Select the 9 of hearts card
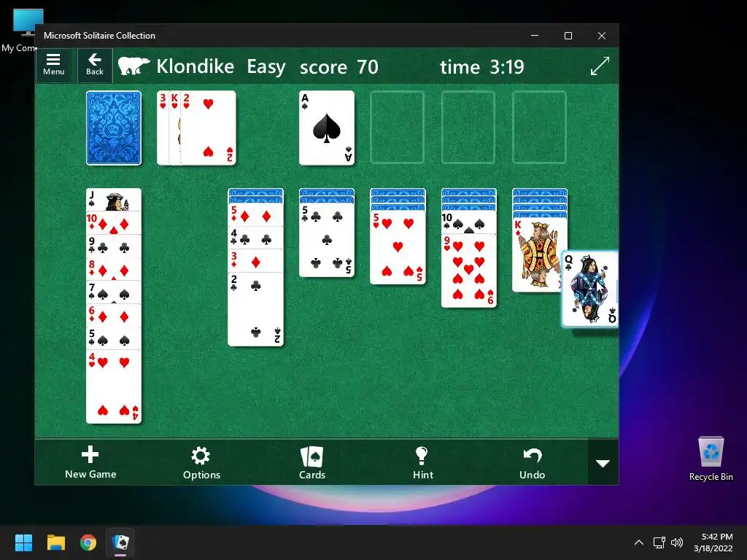This screenshot has width=747, height=560. point(469,271)
